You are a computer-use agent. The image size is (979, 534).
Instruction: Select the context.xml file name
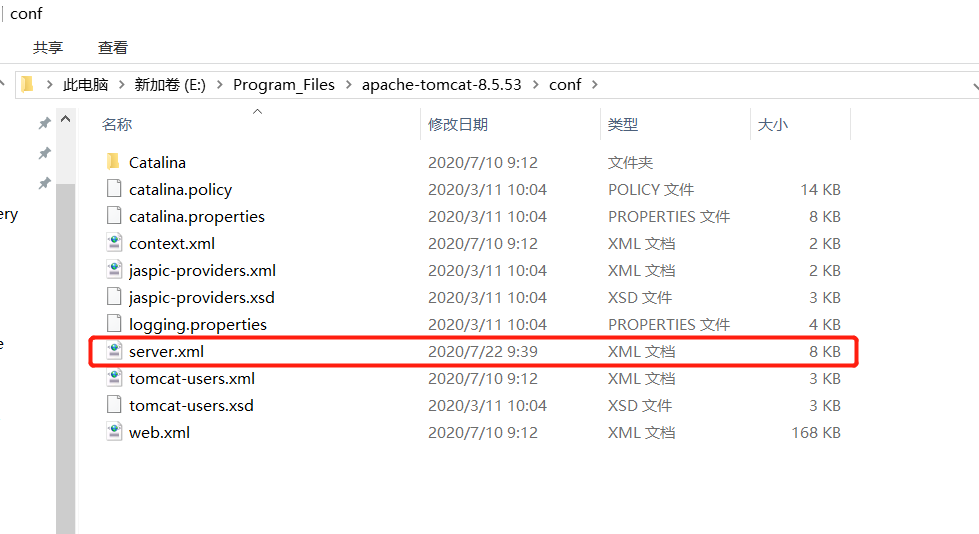[172, 244]
